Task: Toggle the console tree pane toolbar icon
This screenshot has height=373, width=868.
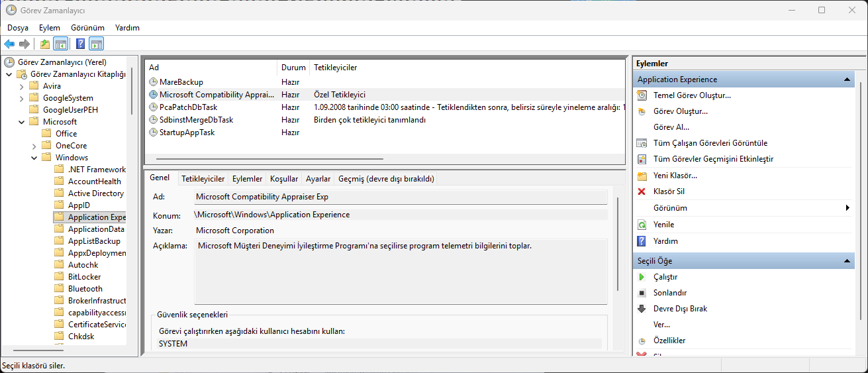Action: 60,44
